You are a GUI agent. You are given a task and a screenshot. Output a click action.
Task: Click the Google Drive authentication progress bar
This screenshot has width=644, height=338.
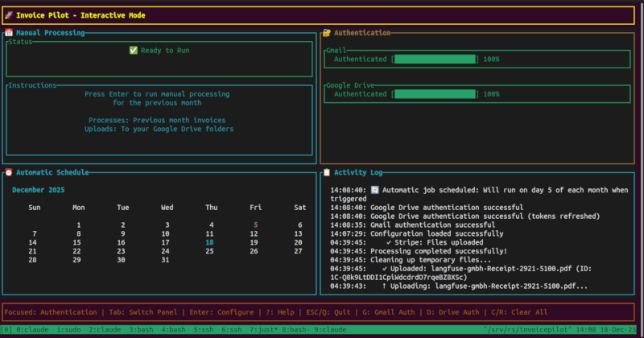tap(435, 94)
